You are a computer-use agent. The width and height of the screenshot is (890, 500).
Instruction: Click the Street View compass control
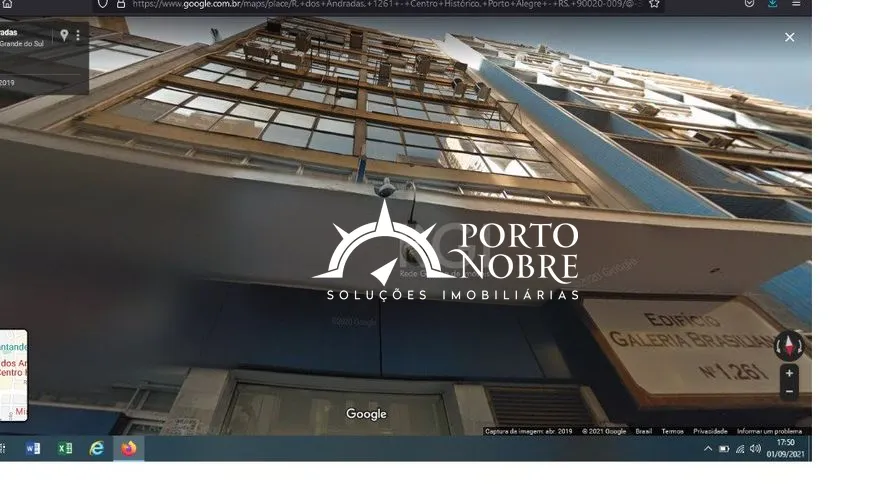(x=789, y=345)
